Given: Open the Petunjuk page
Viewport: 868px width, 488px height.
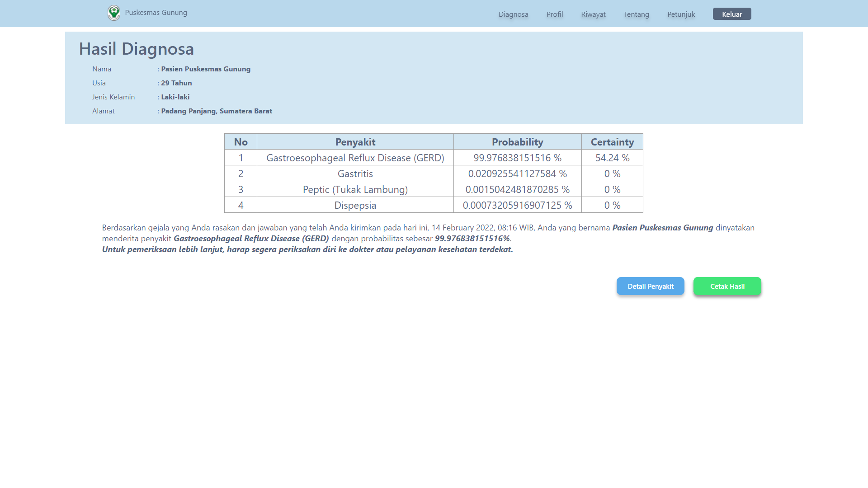Looking at the screenshot, I should point(681,14).
